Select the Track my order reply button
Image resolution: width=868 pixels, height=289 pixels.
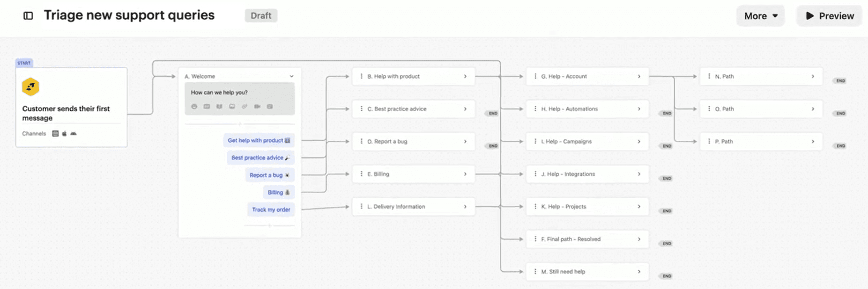coord(271,210)
